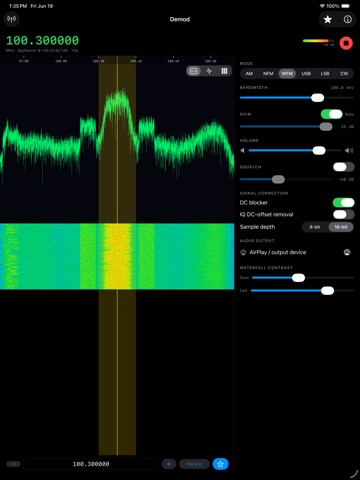Select the split spectrum-waterfall view icon
This screenshot has width=360, height=480.
[194, 71]
